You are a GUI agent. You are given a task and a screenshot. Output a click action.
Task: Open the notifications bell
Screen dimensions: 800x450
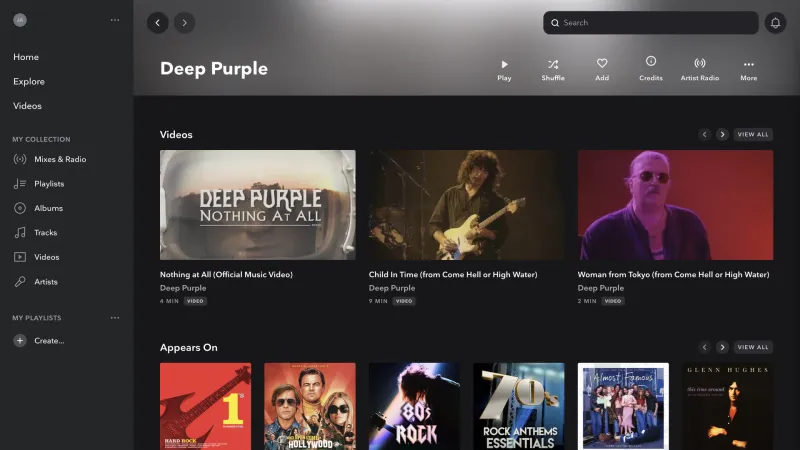pos(775,23)
